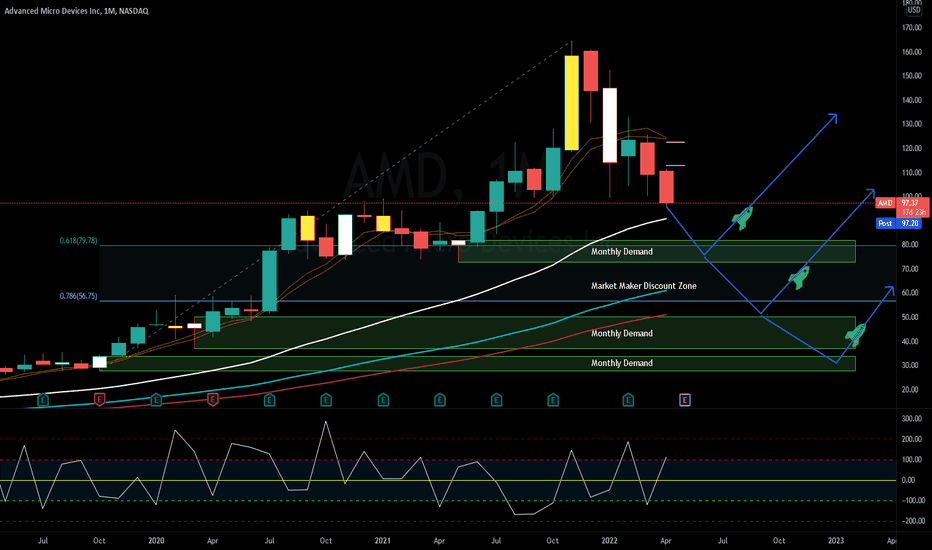Click the 60.00 price scale value
The image size is (932, 550).
[x=910, y=293]
